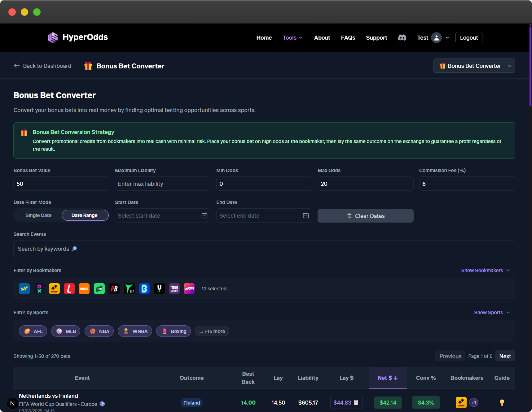532x412 pixels.
Task: Click the Max Odds input field
Action: [366, 184]
